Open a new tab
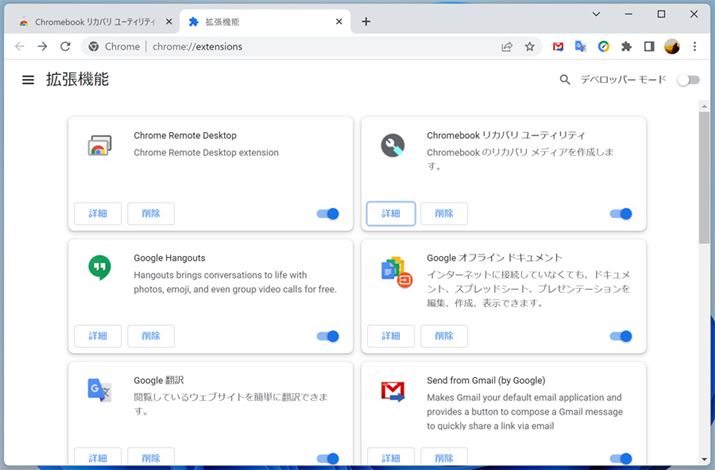This screenshot has width=715, height=470. pos(366,21)
